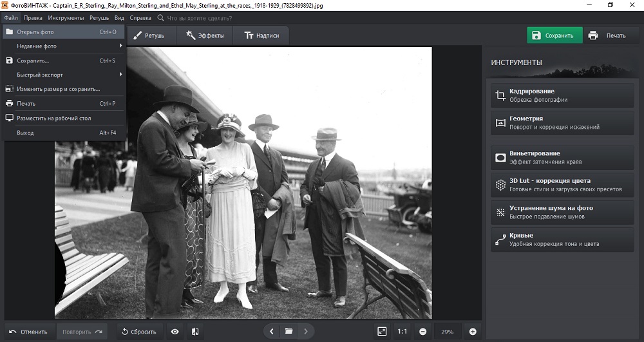Open the folder browse icon
This screenshot has width=644, height=342.
pos(289,331)
